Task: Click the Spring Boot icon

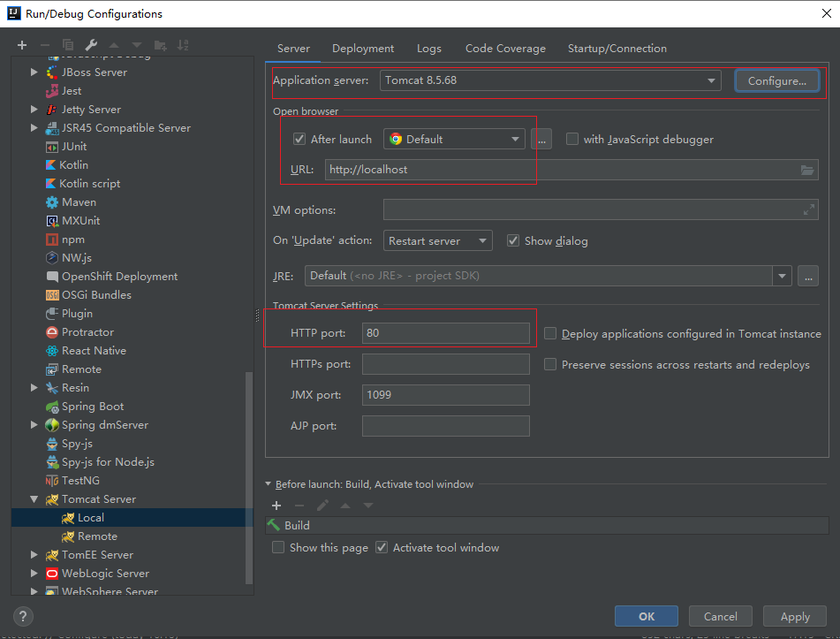Action: tap(52, 407)
